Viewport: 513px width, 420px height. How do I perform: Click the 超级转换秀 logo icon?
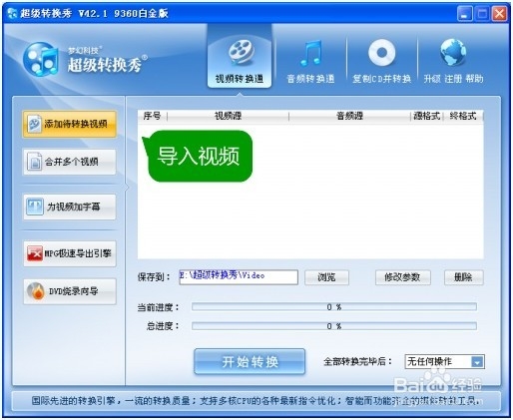(41, 59)
